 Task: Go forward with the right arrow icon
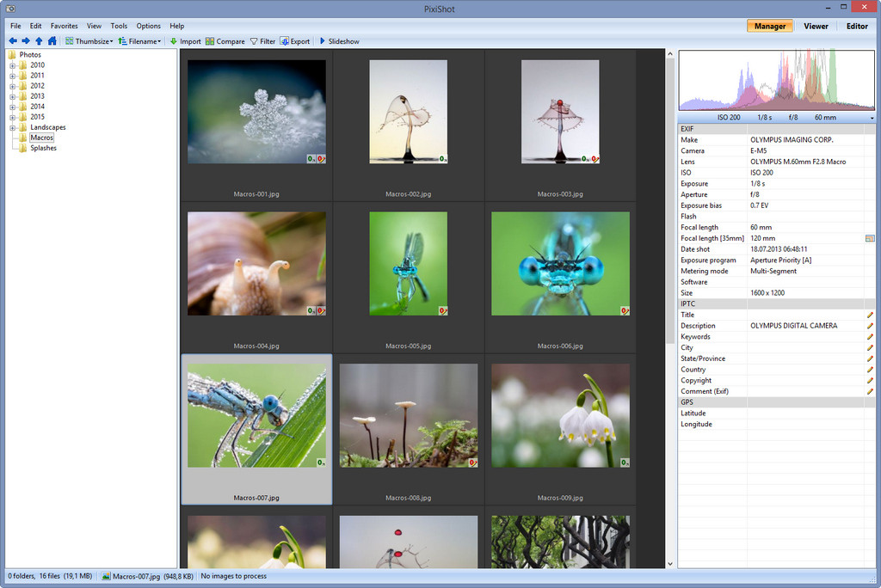coord(26,41)
